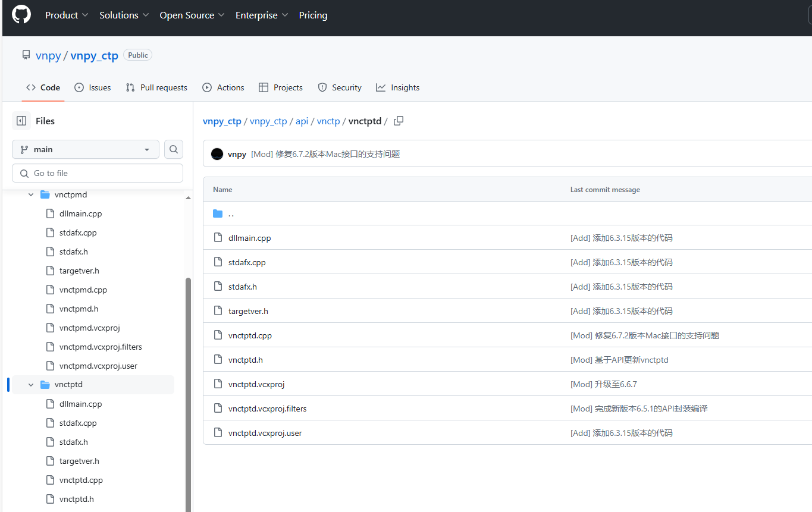Open vnctptd.h in the main file list
This screenshot has width=812, height=512.
[246, 360]
